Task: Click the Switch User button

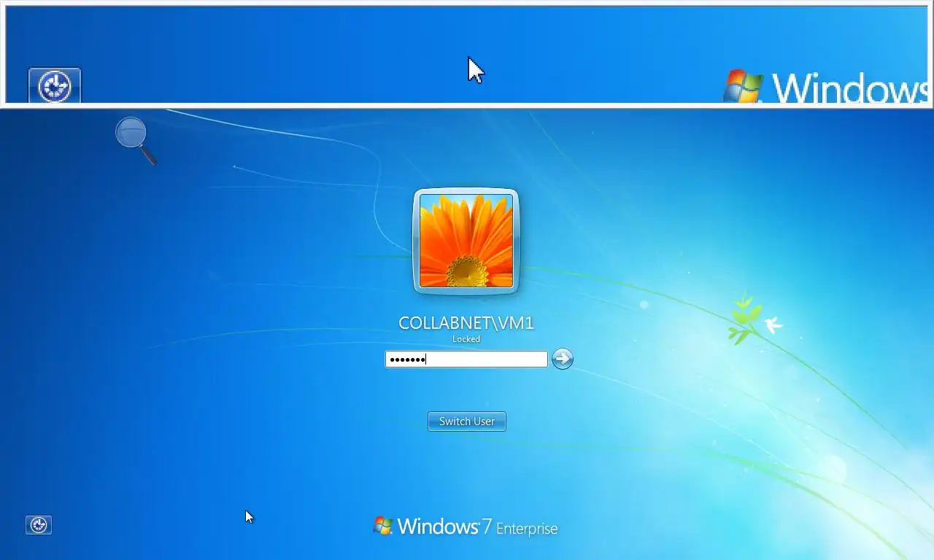Action: 467,421
